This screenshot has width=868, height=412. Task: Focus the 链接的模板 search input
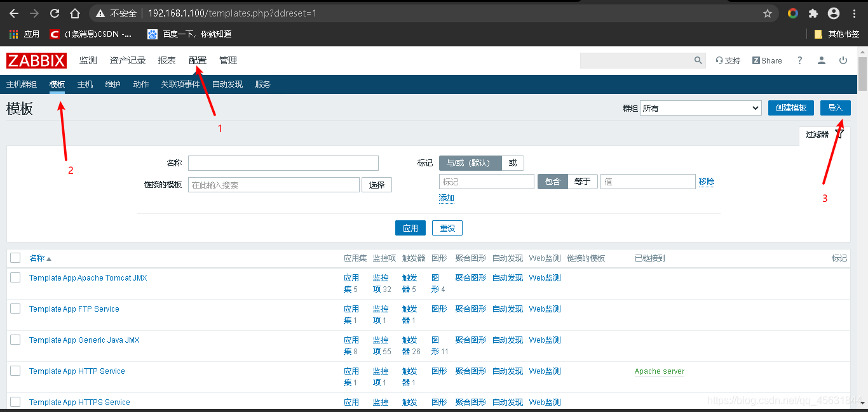point(274,185)
